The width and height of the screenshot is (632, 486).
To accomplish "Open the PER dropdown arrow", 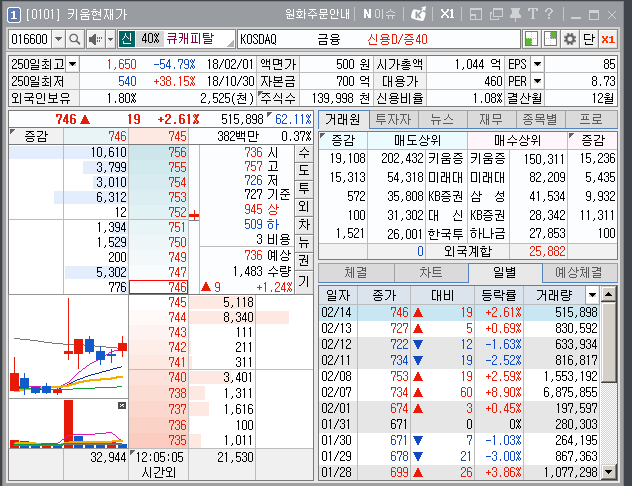I will point(537,81).
